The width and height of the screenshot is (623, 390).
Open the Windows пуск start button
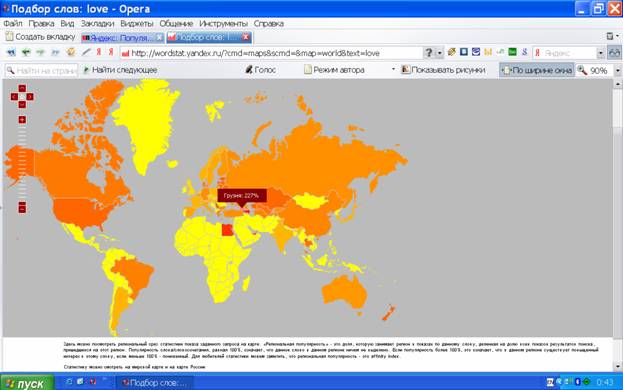pos(26,383)
